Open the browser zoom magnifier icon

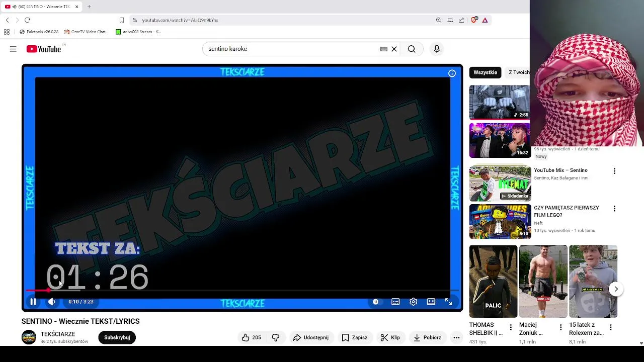439,20
